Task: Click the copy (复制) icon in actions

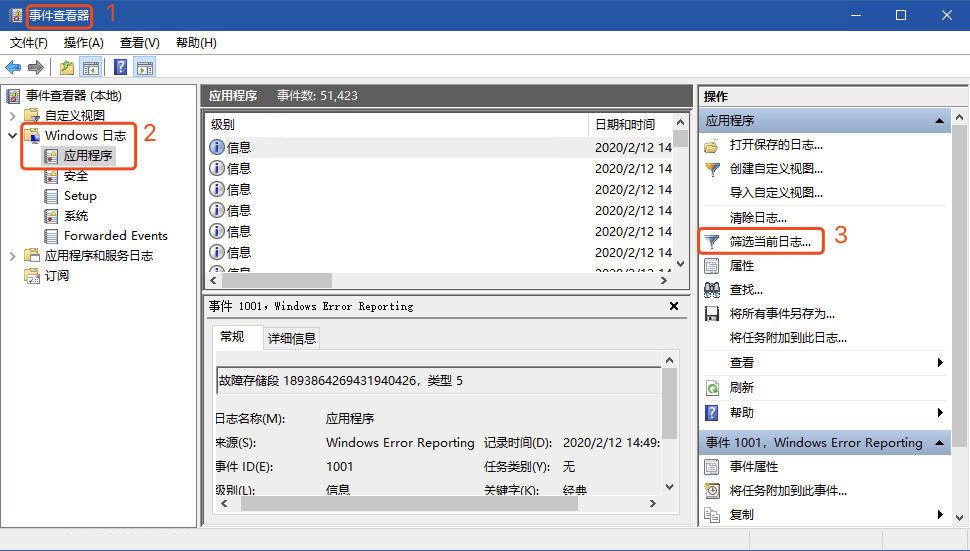Action: pyautogui.click(x=712, y=515)
